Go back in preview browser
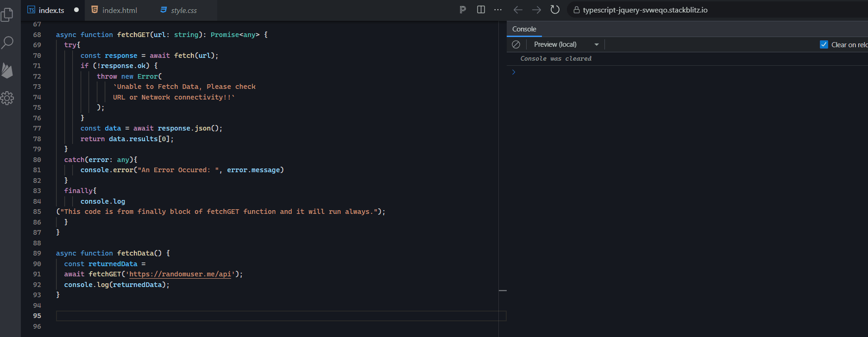 (x=518, y=10)
